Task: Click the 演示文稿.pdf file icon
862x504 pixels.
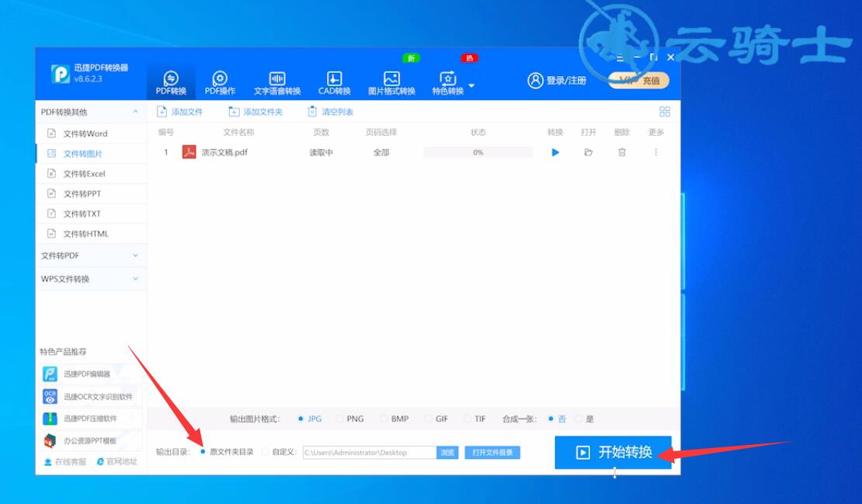Action: 189,152
